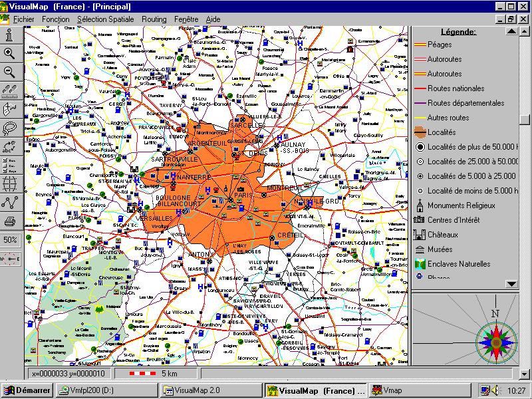
Task: Select the lasso spatial selection tool
Action: pyautogui.click(x=10, y=128)
